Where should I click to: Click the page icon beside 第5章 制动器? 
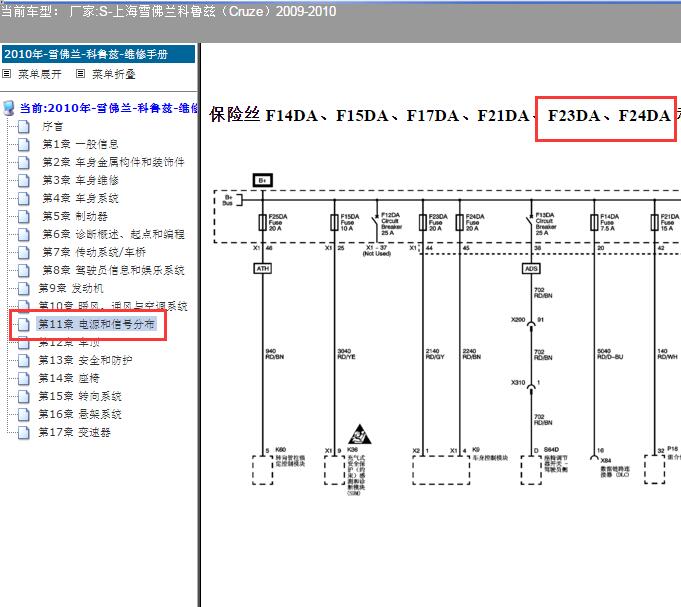click(24, 217)
